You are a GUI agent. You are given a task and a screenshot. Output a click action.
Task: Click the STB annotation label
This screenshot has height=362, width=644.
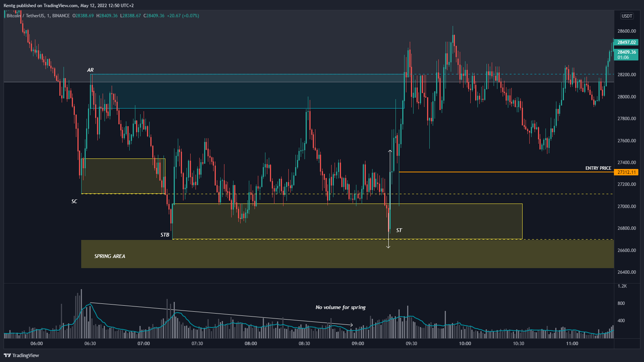tap(165, 235)
